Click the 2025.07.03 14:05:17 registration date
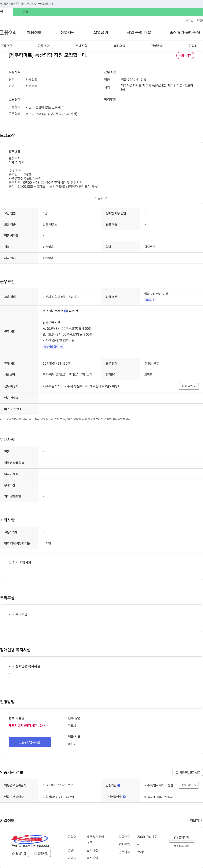The image size is (203, 868). click(x=58, y=785)
